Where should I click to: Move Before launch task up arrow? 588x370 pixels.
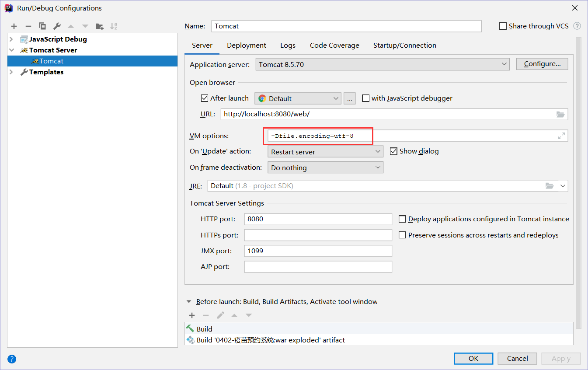click(234, 315)
